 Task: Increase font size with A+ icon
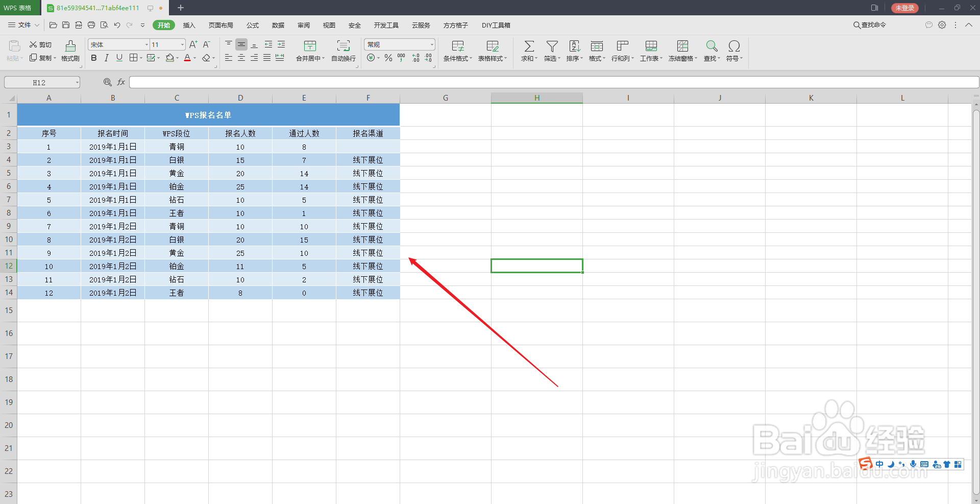(193, 44)
